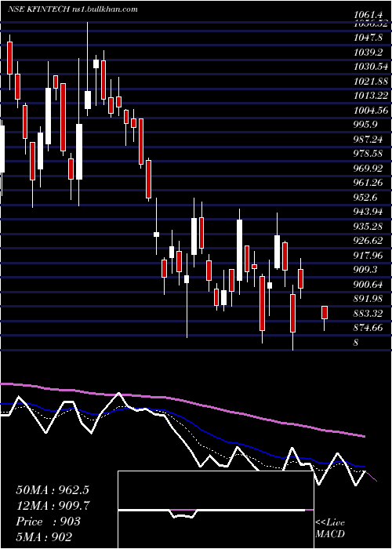Click the 917.96 price level label
392x549 pixels.
368,256
